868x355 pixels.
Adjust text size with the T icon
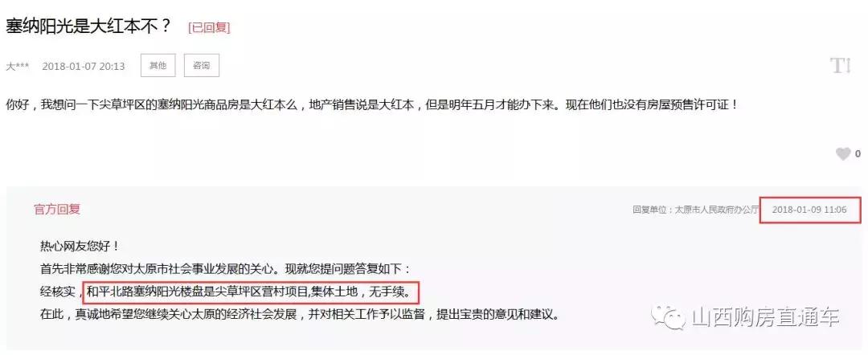841,66
